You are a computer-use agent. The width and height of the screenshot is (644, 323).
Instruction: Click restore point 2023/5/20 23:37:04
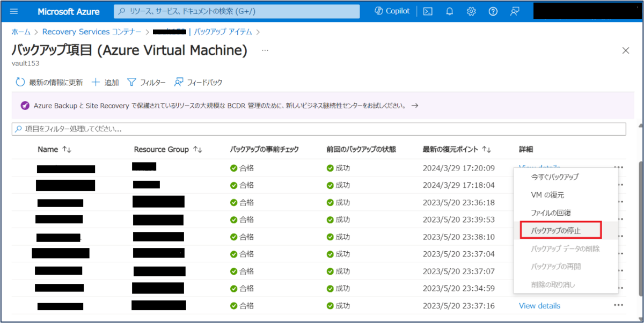click(x=458, y=254)
